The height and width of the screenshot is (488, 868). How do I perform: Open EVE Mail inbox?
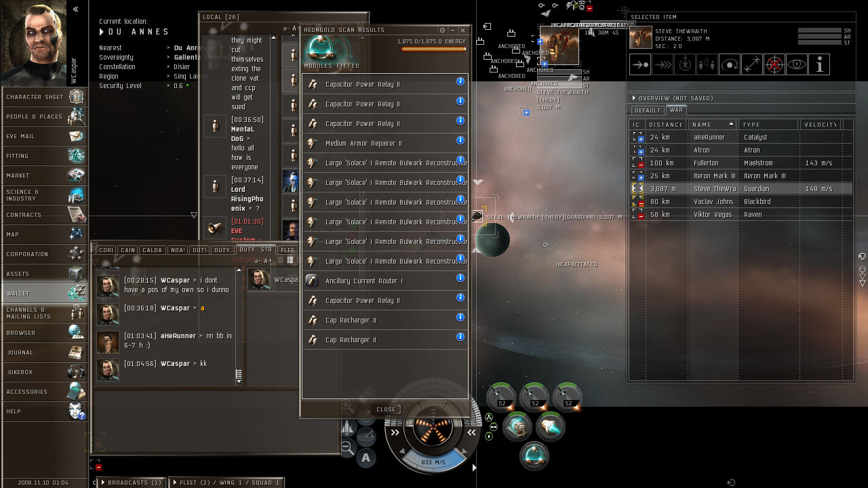45,136
